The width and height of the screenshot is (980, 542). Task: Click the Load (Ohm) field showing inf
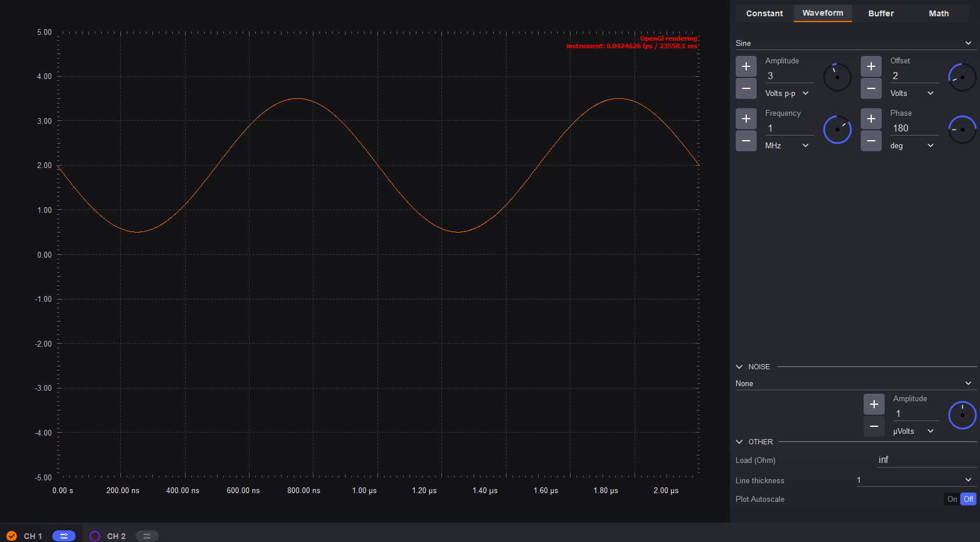[926, 459]
